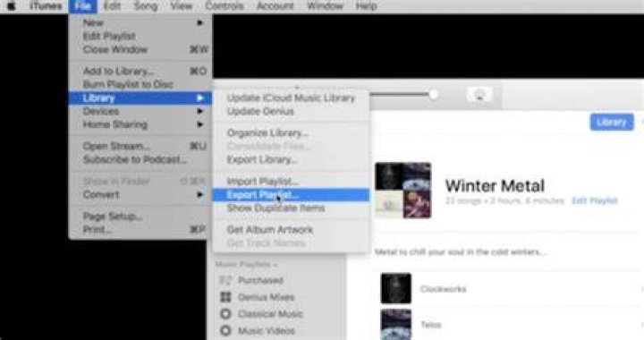This screenshot has height=340, width=644.
Task: Open the Help menu
Action: click(x=367, y=6)
